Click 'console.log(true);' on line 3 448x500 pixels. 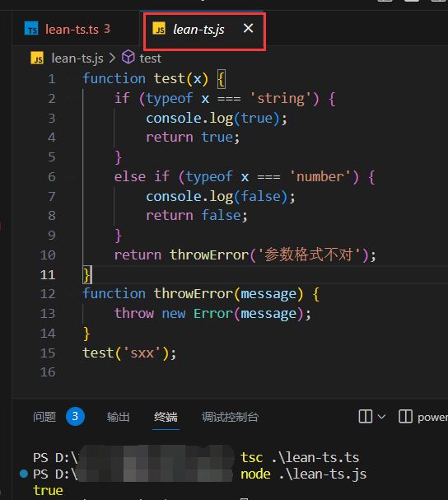point(217,118)
